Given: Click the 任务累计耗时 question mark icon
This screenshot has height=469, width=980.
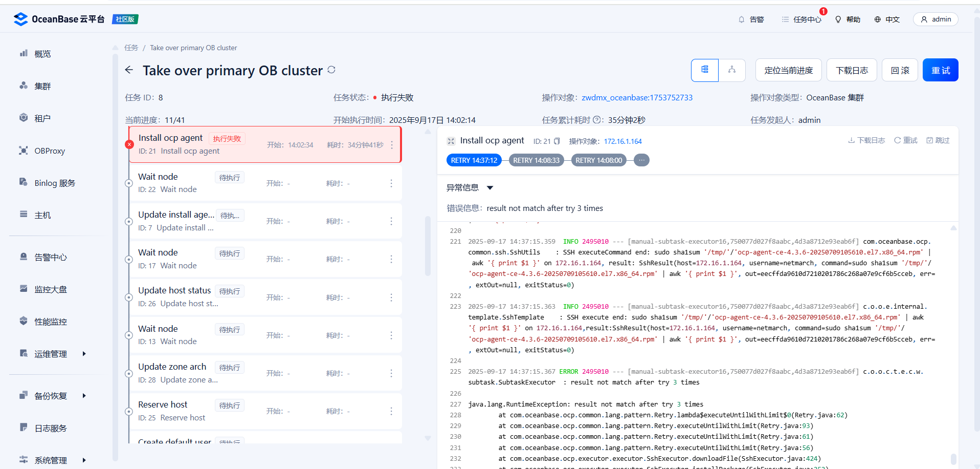Looking at the screenshot, I should coord(596,120).
